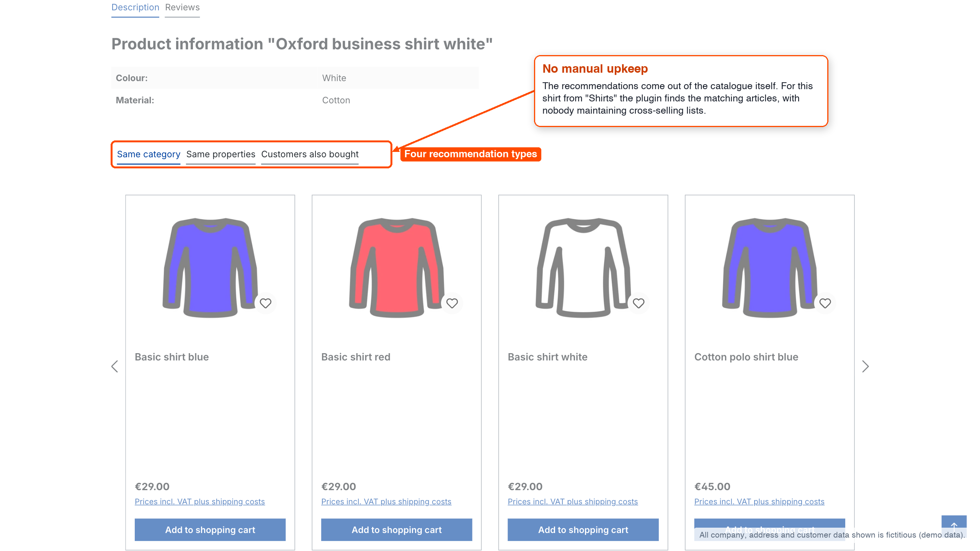Screen dimensions: 980x551
Task: Open Basic shirt white product image
Action: pos(583,268)
